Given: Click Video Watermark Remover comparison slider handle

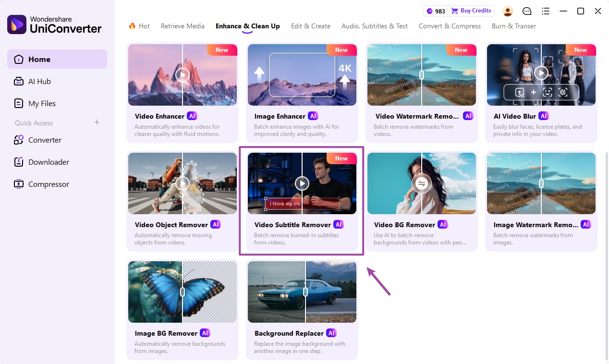Looking at the screenshot, I should pyautogui.click(x=422, y=74).
